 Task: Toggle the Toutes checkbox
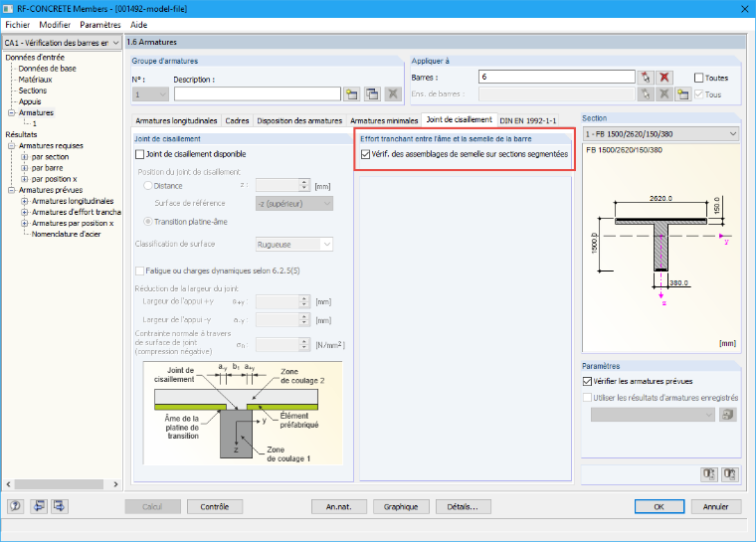[698, 78]
